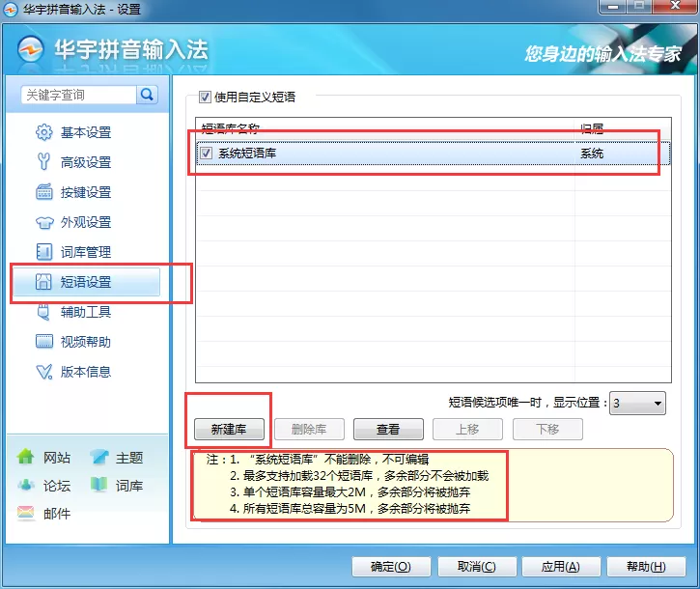Open the 词库 link
The image size is (700, 589).
pyautogui.click(x=129, y=486)
